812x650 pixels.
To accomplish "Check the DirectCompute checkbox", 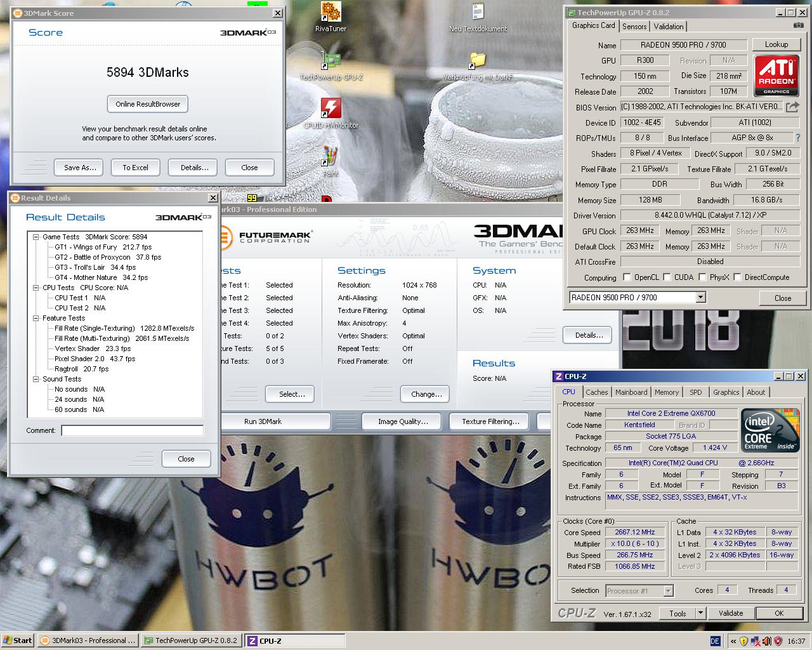I will click(737, 277).
